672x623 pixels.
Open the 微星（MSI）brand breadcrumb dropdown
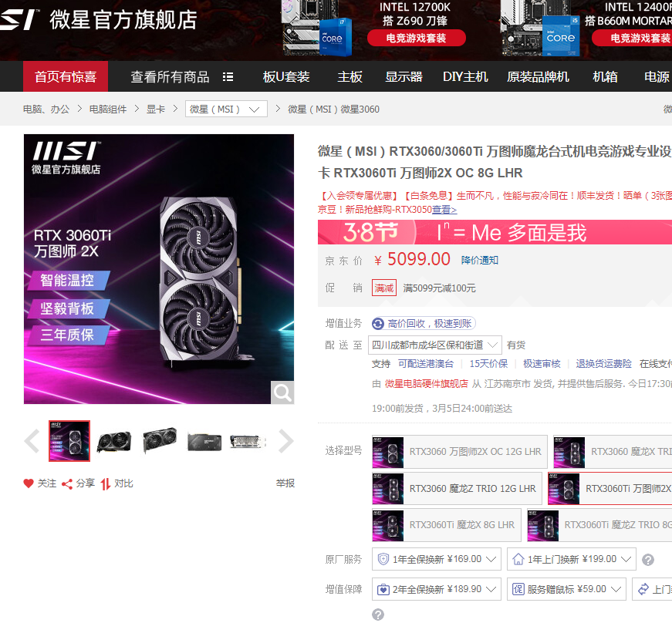coord(226,109)
